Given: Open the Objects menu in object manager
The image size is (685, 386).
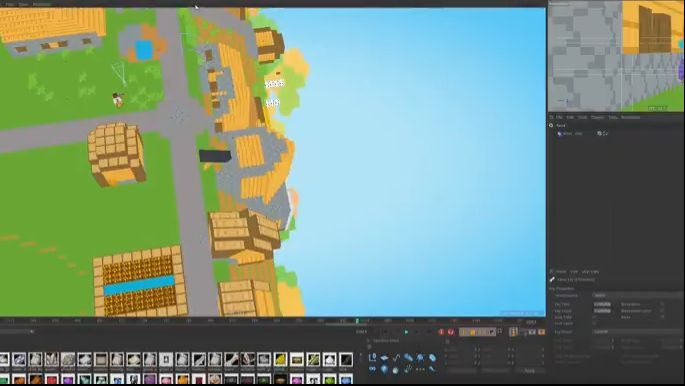Looking at the screenshot, I should (597, 117).
